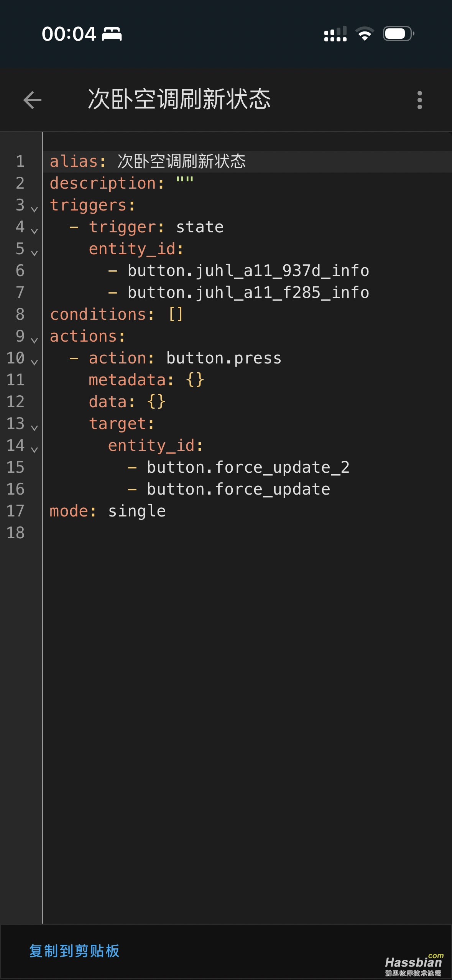Open the three-dot overflow menu

(420, 100)
